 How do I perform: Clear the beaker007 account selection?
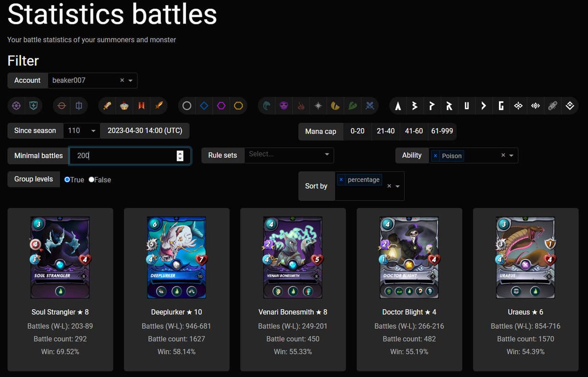122,80
